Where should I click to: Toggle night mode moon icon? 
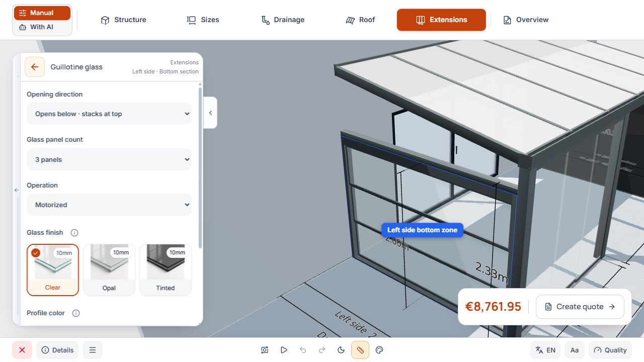341,350
